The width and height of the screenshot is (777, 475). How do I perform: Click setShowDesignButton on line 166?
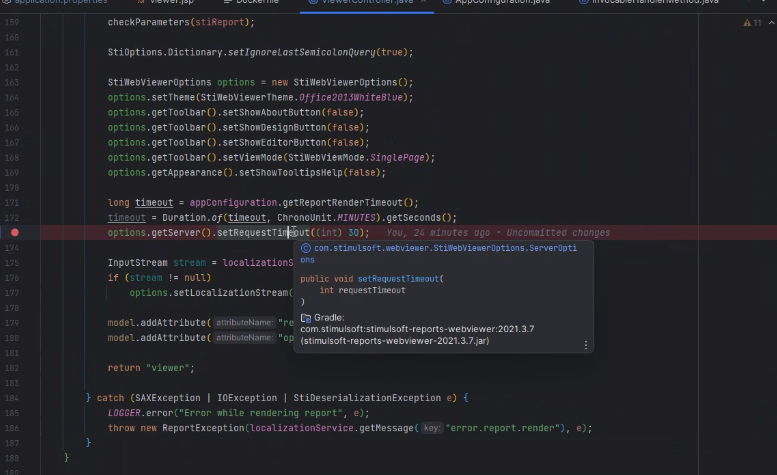[x=275, y=128]
